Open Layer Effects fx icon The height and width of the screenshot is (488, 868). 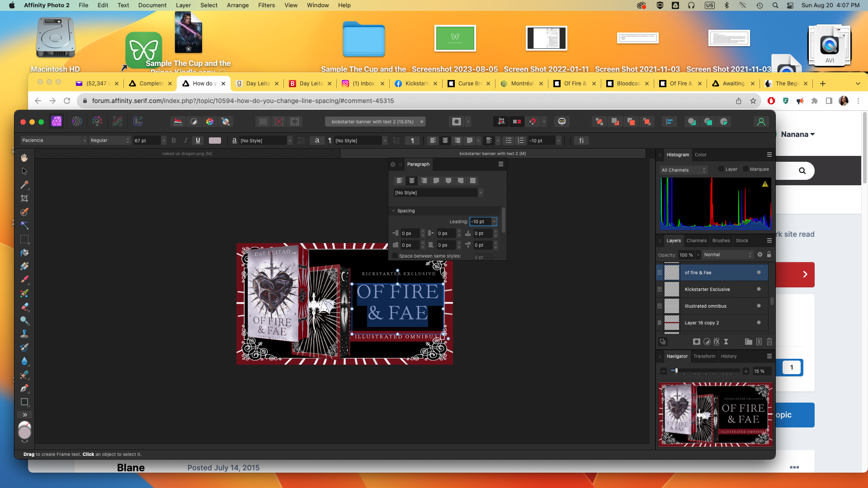tap(717, 342)
